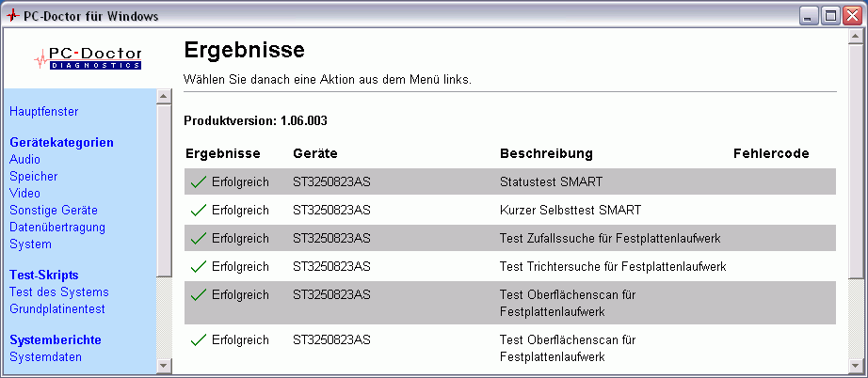This screenshot has height=378, width=868.
Task: Open the Systemdaten report
Action: [x=45, y=357]
